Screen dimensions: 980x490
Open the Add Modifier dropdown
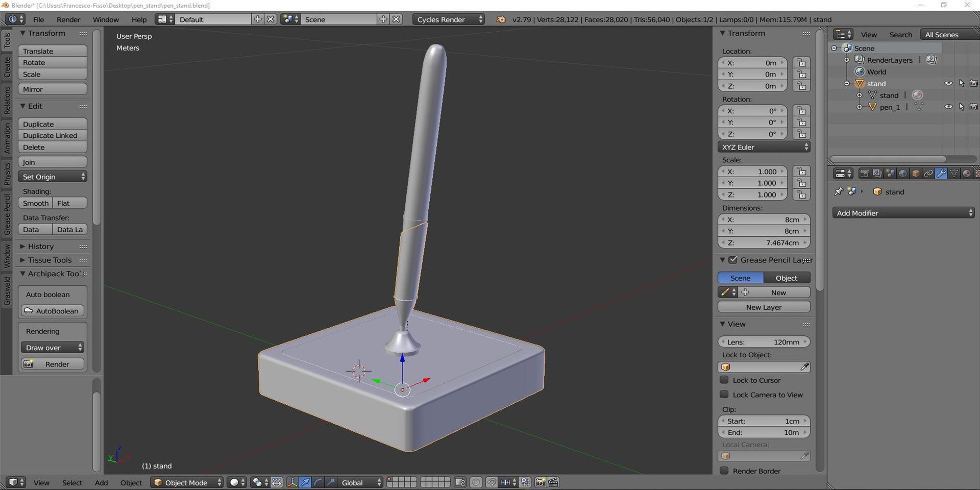(903, 213)
